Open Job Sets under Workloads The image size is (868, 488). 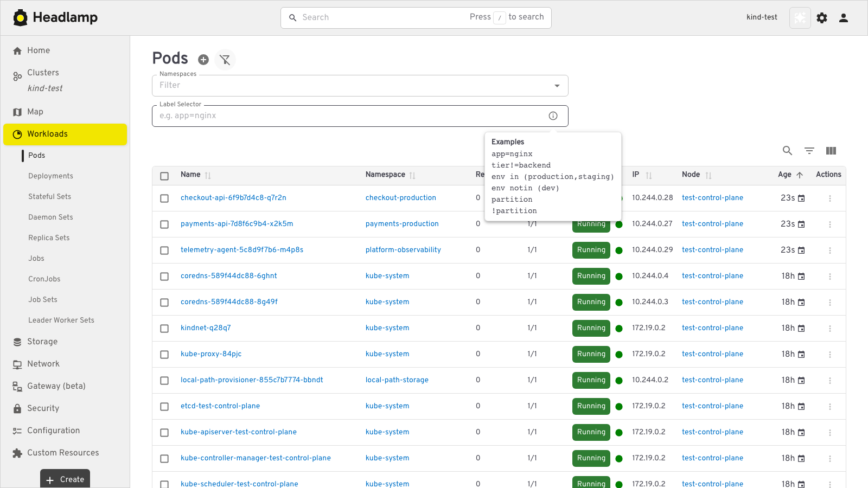click(x=43, y=300)
